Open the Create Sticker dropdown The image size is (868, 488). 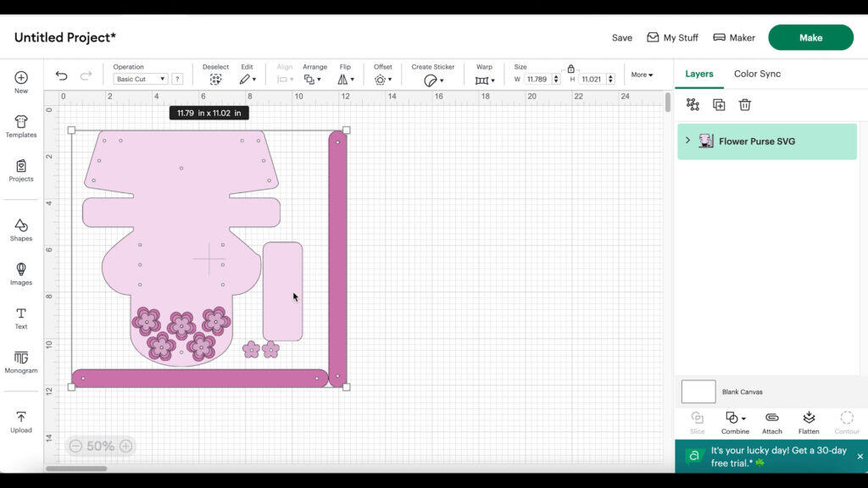click(433, 80)
